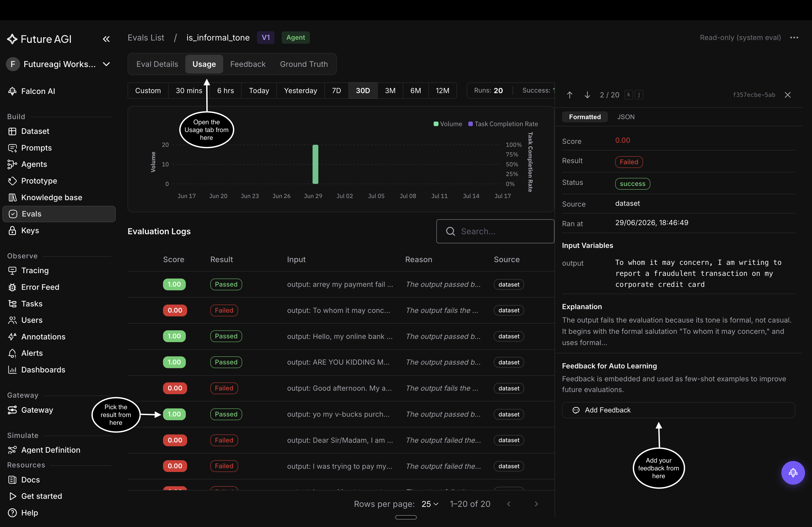Click the V1 version badge
This screenshot has height=527, width=812.
(266, 38)
